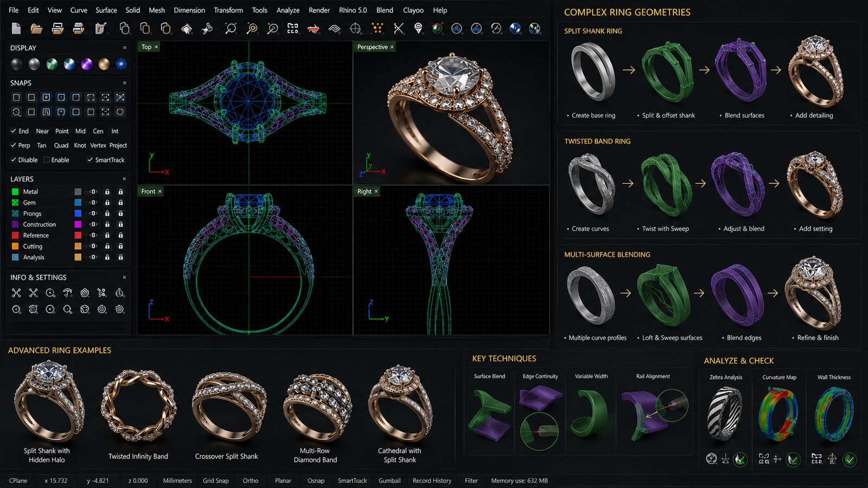
Task: Close the Snaps panel
Action: pos(124,83)
